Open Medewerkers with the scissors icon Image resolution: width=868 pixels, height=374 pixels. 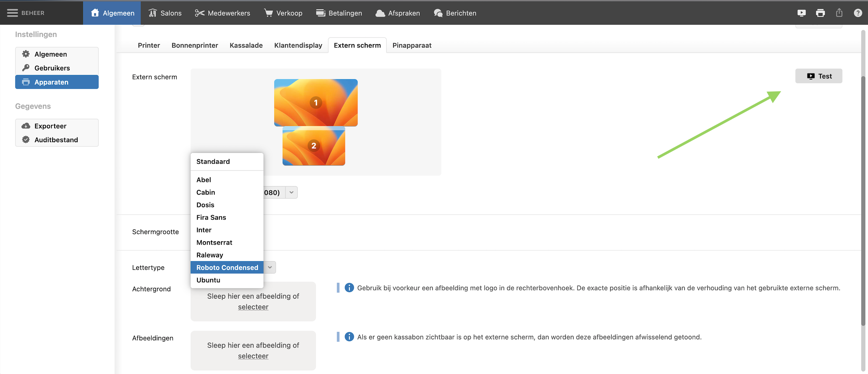pos(222,13)
